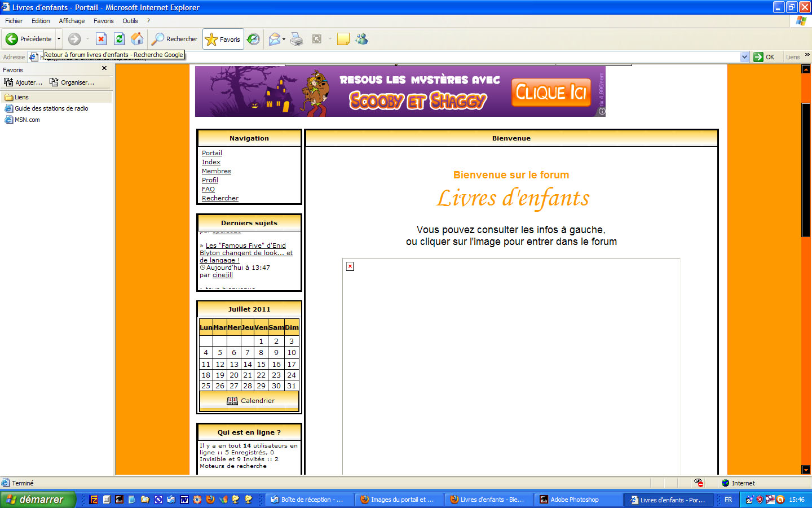The width and height of the screenshot is (812, 508).
Task: Click the Mail envelope icon
Action: click(x=275, y=39)
